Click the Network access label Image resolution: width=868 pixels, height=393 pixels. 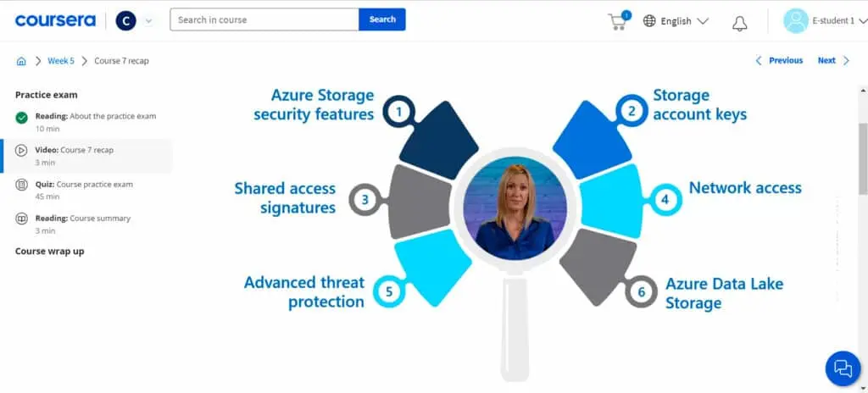pos(745,188)
